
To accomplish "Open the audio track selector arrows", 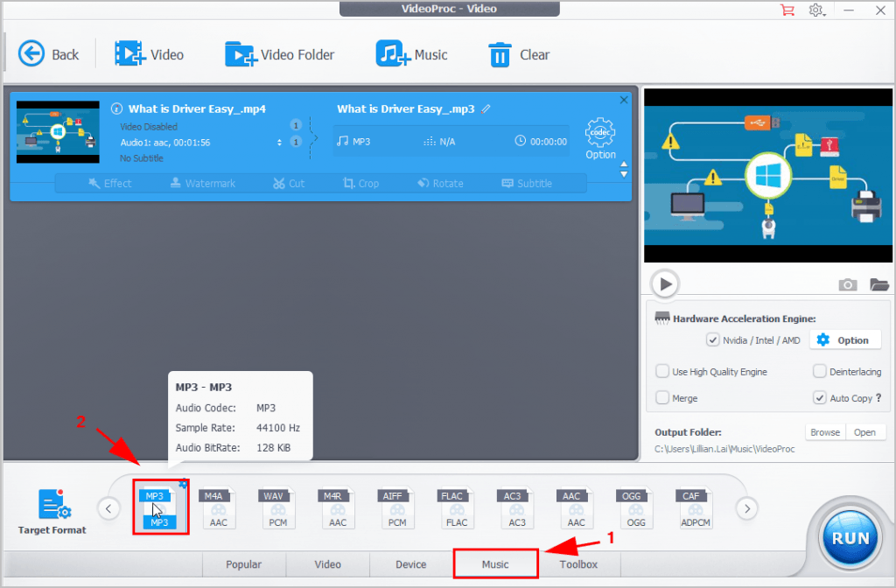I will (279, 143).
